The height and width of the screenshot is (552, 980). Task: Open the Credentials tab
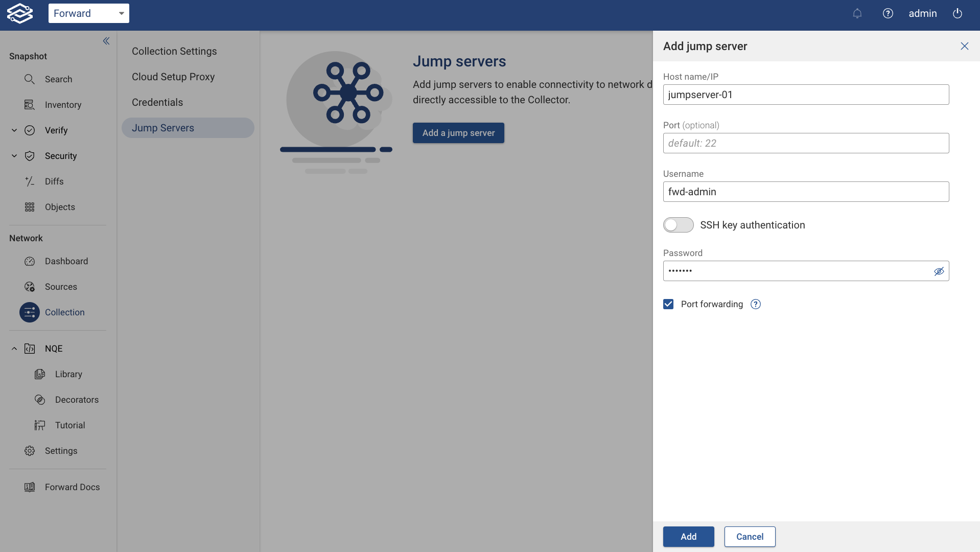157,102
